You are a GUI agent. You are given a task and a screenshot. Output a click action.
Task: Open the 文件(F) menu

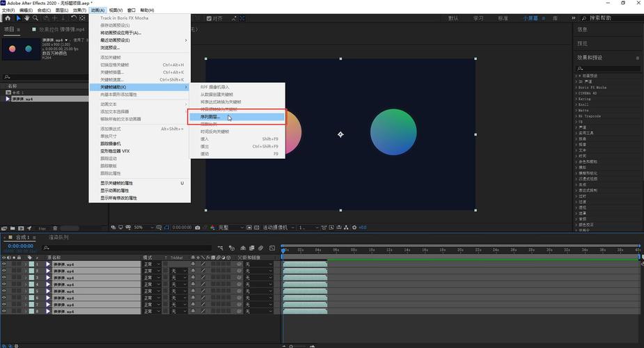click(x=8, y=10)
